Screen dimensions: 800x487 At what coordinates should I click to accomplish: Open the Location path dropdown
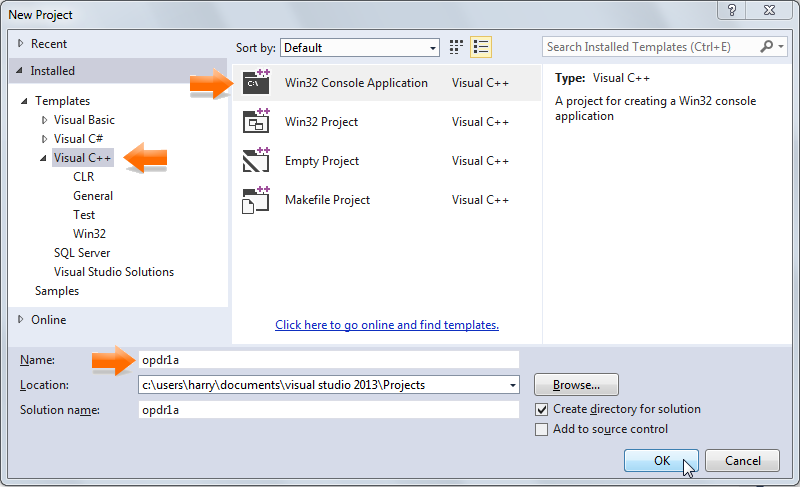[513, 385]
